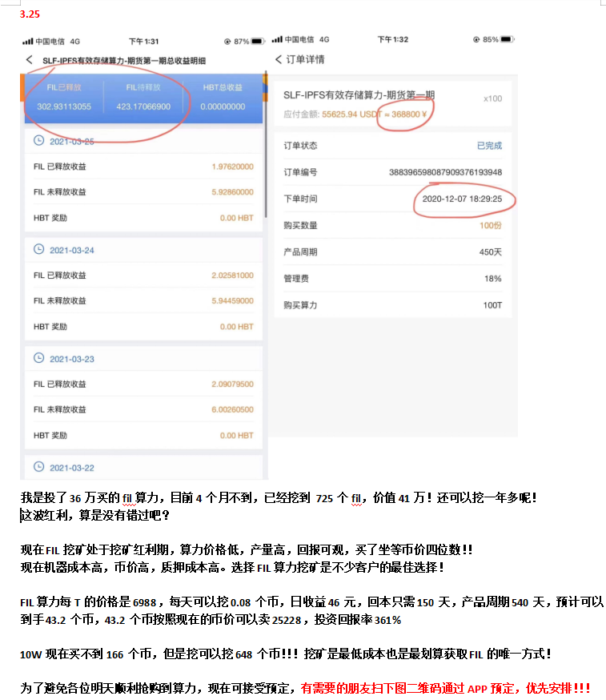This screenshot has height=700, width=606.
Task: Click the 5.94459000 unreleased earnings value
Action: point(232,301)
